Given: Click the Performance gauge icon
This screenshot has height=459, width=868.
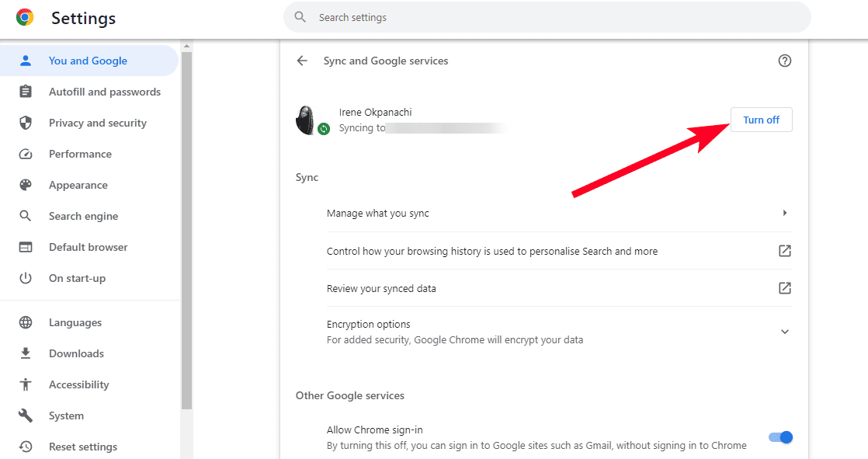Looking at the screenshot, I should [26, 154].
